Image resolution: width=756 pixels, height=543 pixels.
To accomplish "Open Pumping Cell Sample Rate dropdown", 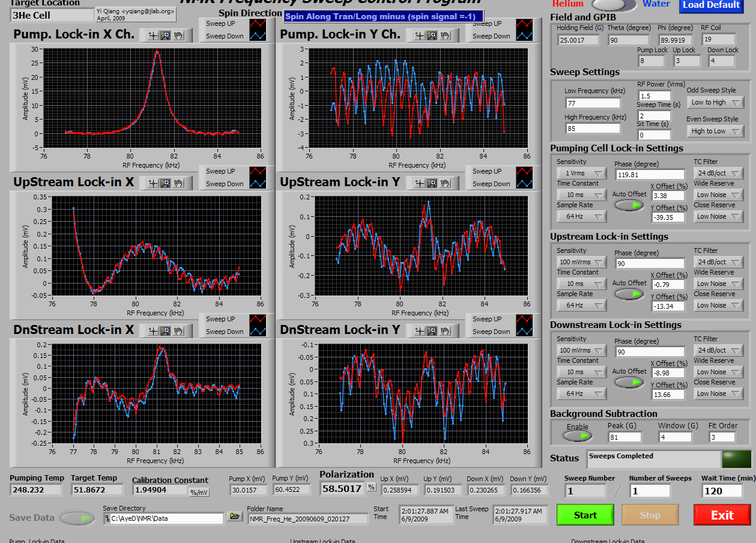I will [581, 216].
